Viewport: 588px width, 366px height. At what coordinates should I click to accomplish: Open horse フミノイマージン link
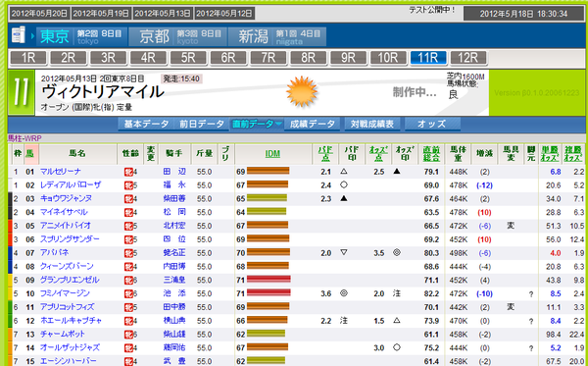pos(65,293)
